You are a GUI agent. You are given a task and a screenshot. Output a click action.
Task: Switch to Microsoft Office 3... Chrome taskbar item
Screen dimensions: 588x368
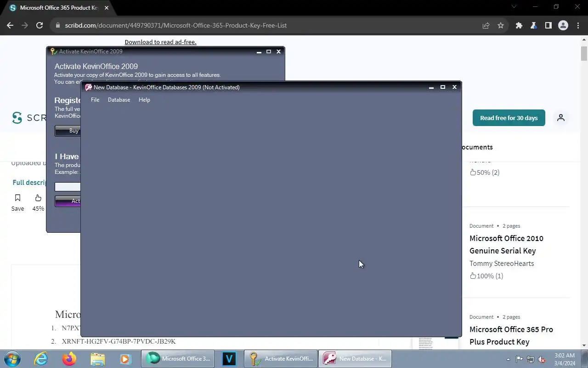click(178, 359)
